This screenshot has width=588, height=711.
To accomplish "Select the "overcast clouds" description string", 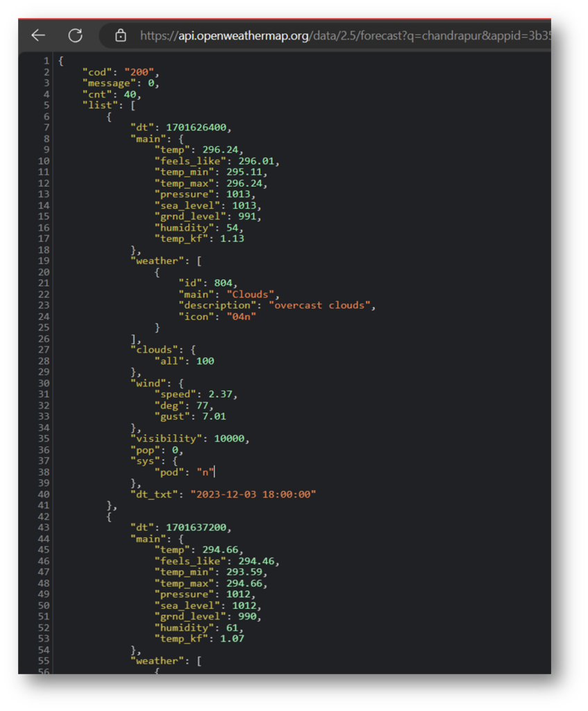I will (322, 305).
